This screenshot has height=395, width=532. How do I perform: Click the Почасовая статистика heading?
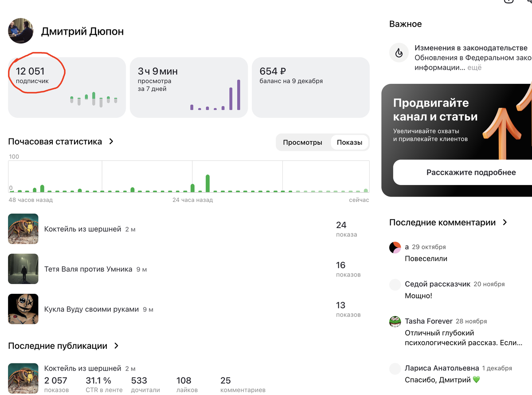pyautogui.click(x=55, y=142)
